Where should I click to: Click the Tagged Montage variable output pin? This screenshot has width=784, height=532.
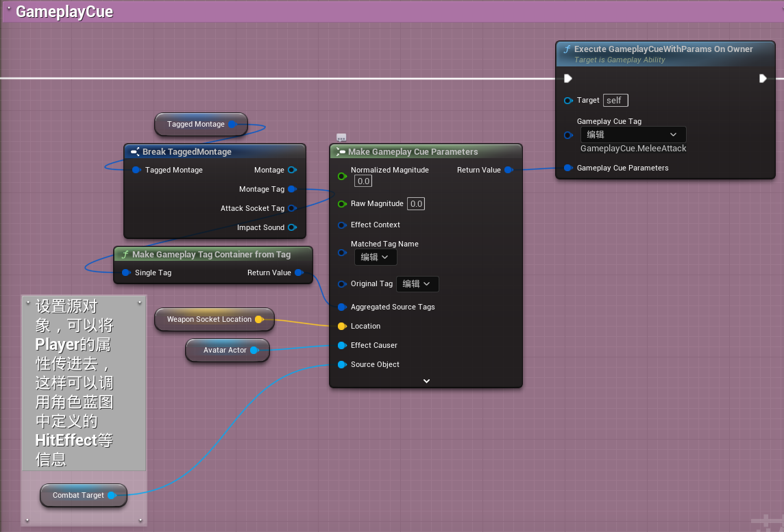tap(232, 124)
